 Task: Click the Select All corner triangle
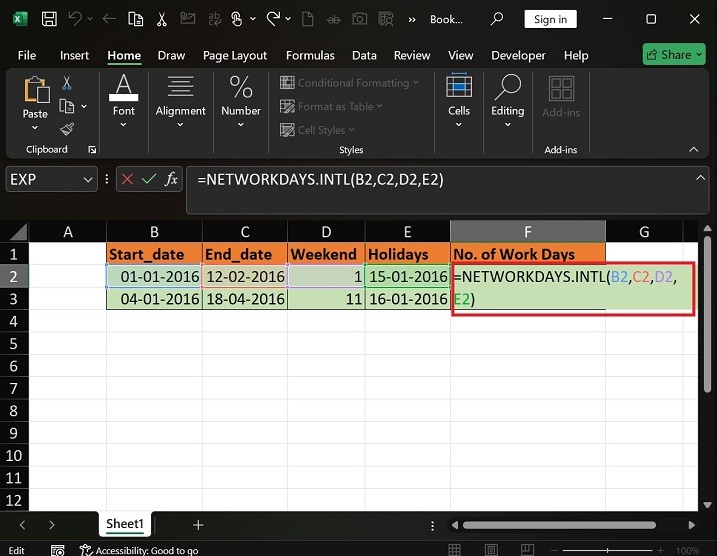coord(19,232)
